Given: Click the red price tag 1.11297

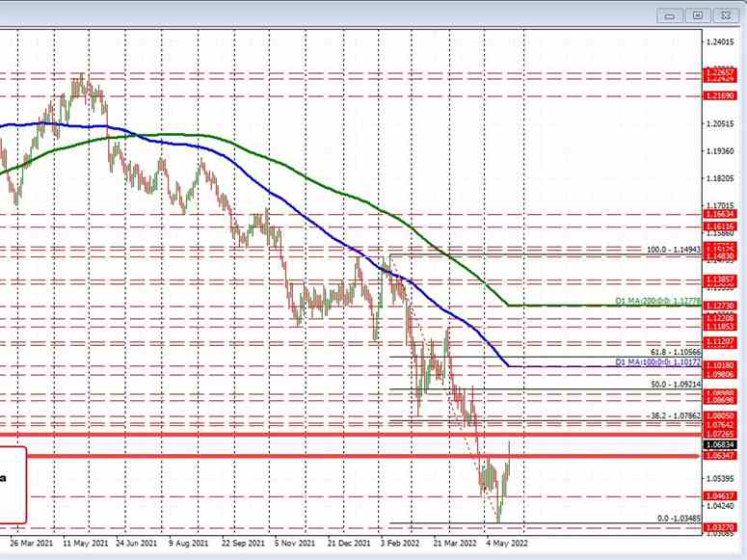Looking at the screenshot, I should click(x=720, y=342).
